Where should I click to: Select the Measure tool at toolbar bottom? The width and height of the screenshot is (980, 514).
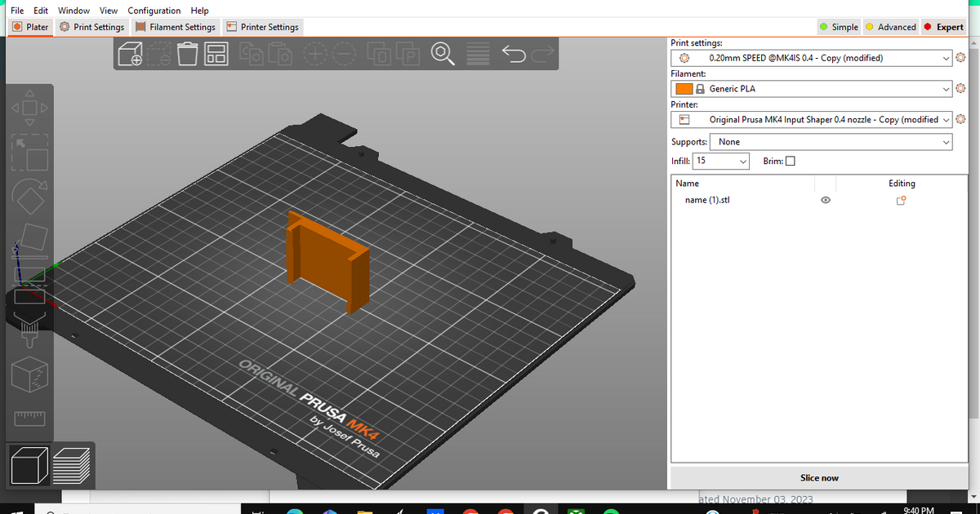(x=29, y=418)
